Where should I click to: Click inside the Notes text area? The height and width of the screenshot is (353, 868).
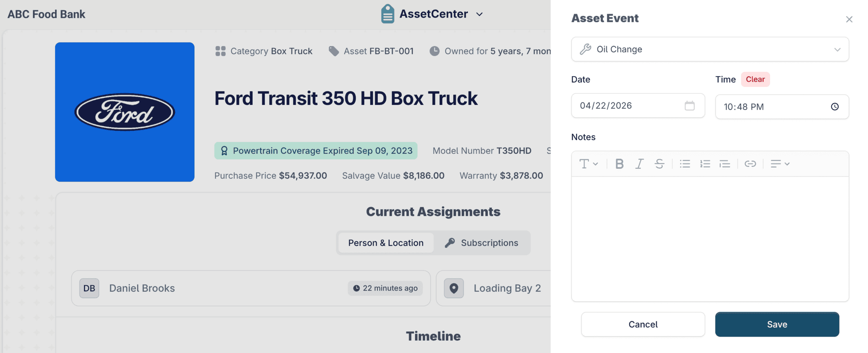pos(710,239)
